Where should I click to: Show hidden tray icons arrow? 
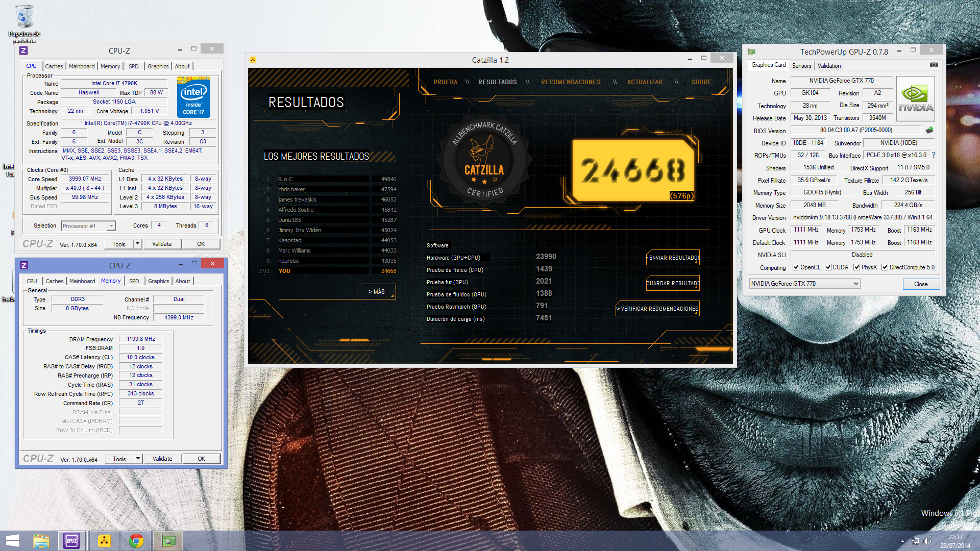point(902,541)
